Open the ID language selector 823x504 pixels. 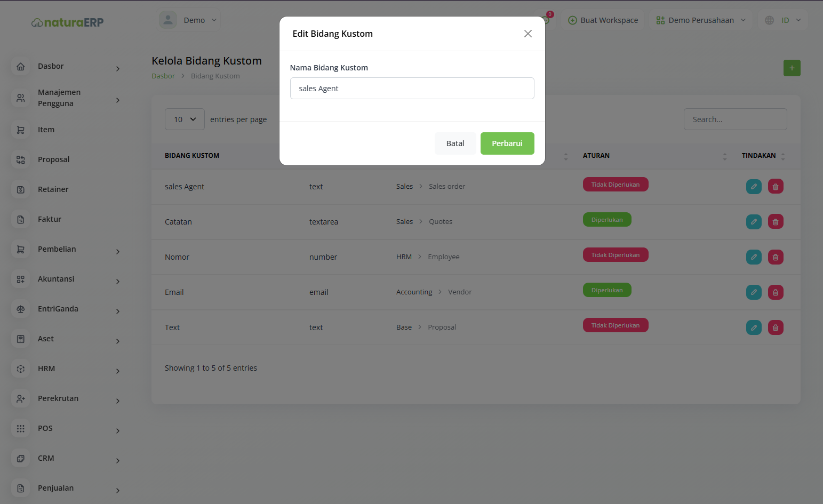pyautogui.click(x=783, y=20)
